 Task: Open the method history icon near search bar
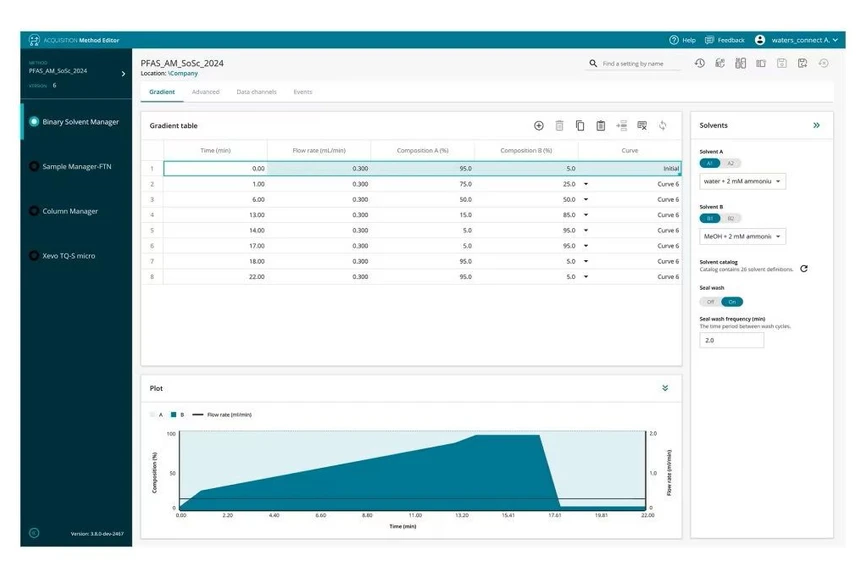700,63
